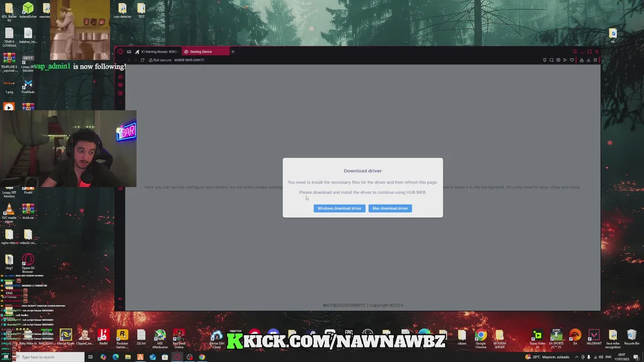Image resolution: width=644 pixels, height=362 pixels.
Task: Open the notification center icon
Action: (636, 357)
